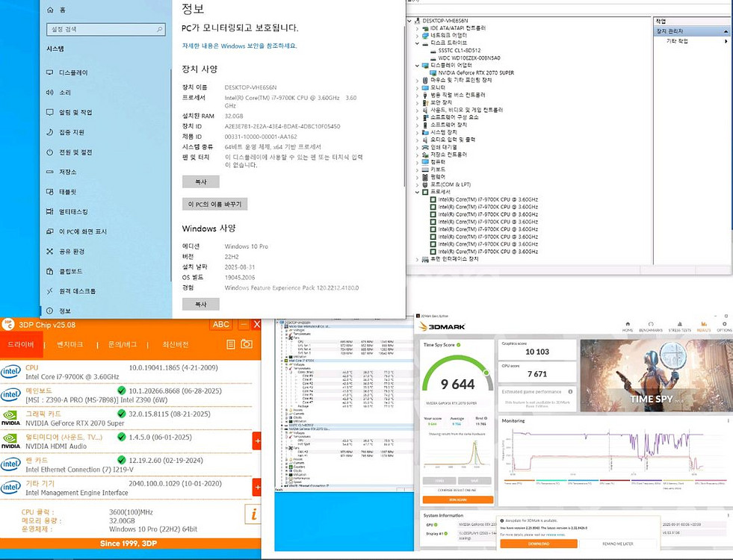Collapse 디스플레이 어댑터 node
This screenshot has width=733, height=560.
click(x=417, y=66)
